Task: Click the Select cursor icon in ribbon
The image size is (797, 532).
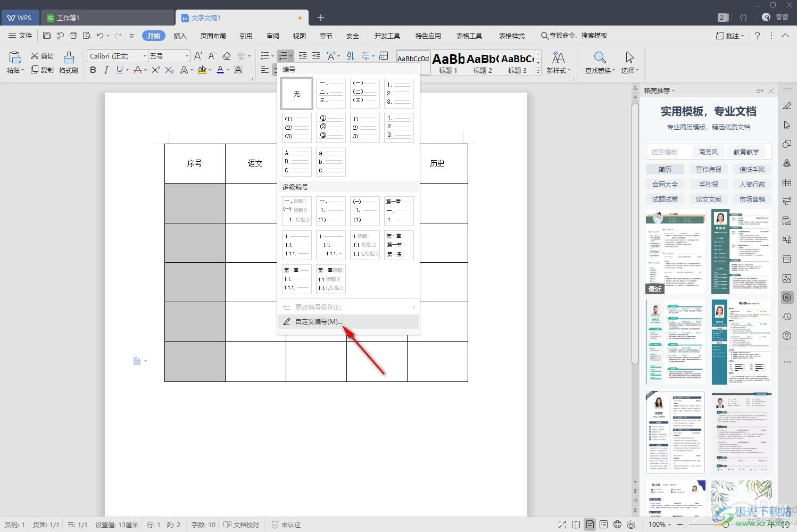Action: 630,57
